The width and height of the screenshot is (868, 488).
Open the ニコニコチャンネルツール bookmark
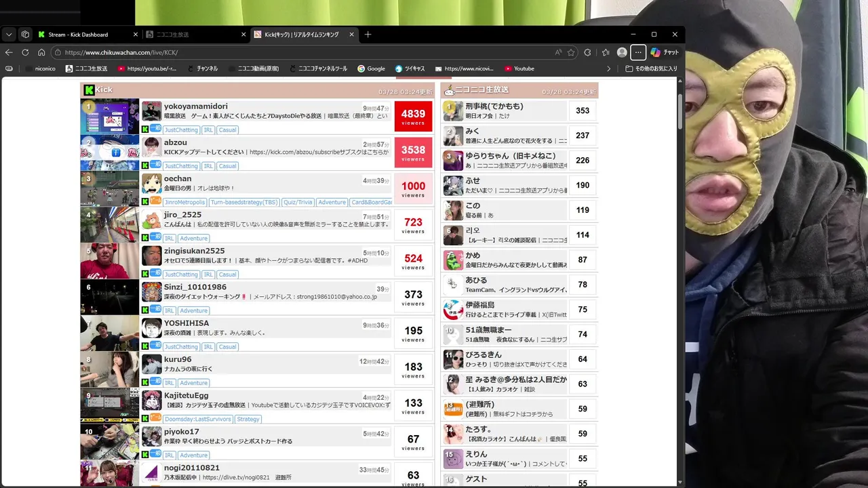pyautogui.click(x=318, y=68)
